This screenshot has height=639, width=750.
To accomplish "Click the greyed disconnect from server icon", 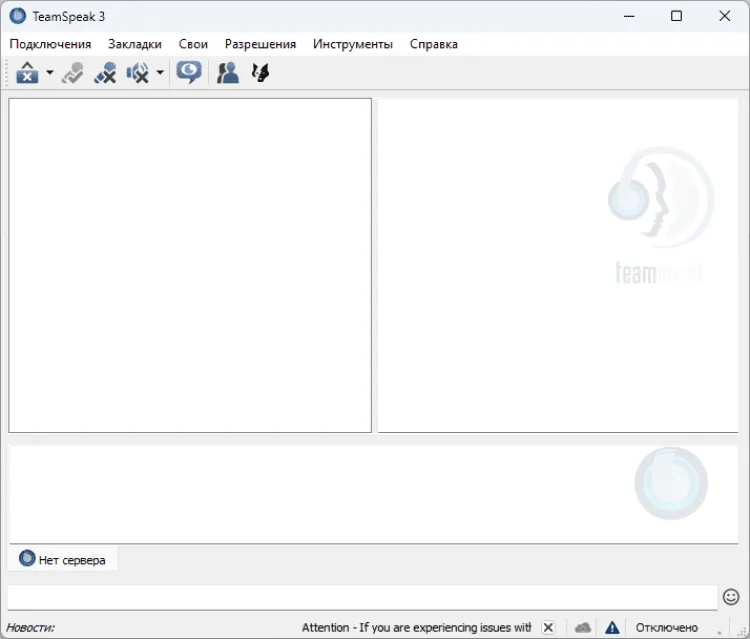I will (73, 73).
